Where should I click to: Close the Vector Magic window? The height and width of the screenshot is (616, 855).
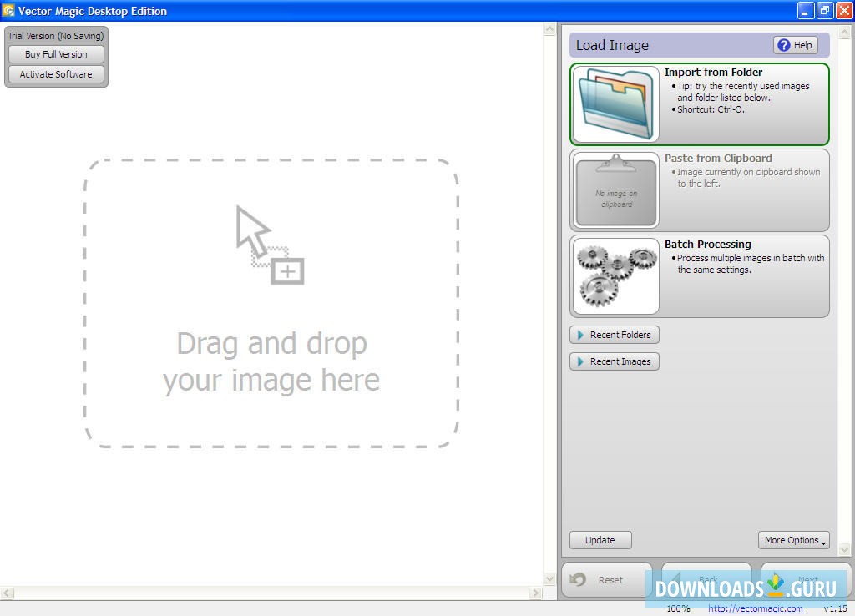pyautogui.click(x=844, y=10)
